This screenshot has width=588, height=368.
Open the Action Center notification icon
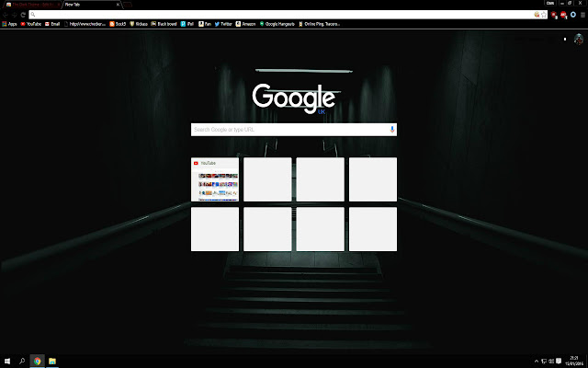(x=559, y=362)
